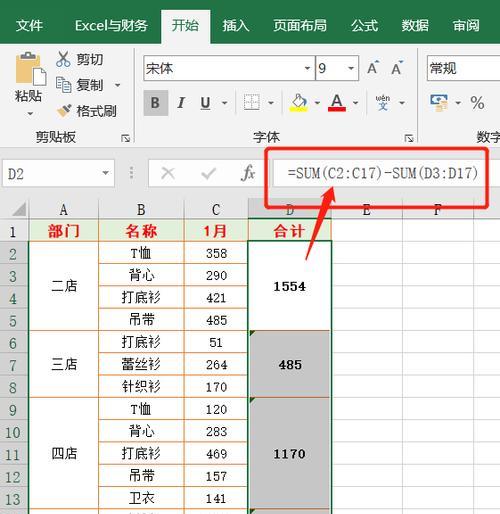Screen dimensions: 500x514
Task: Click the accounting number format icon
Action: click(x=439, y=102)
